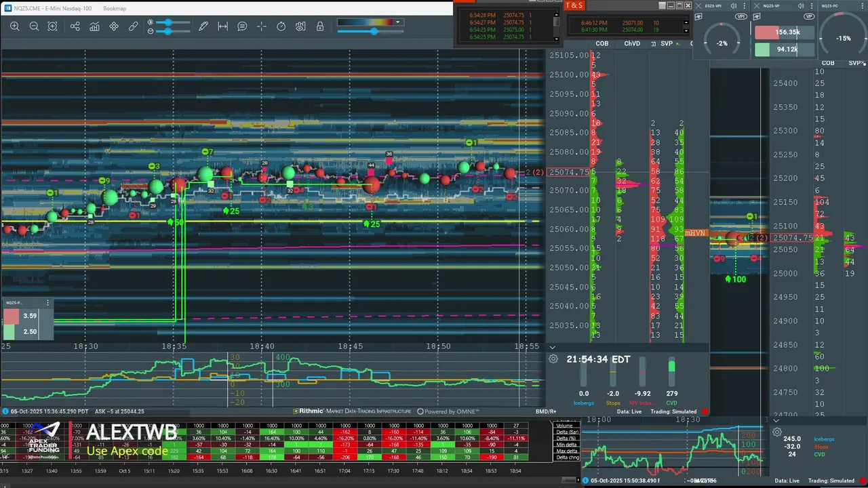This screenshot has height=488, width=868.
Task: Click the VPI badge on ESZ5 widget
Action: coord(741,16)
